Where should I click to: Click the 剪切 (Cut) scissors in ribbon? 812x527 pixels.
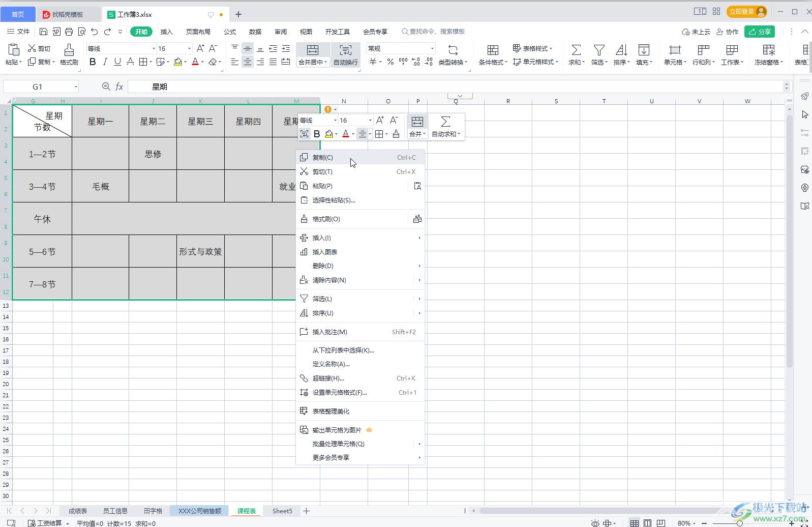[39, 48]
